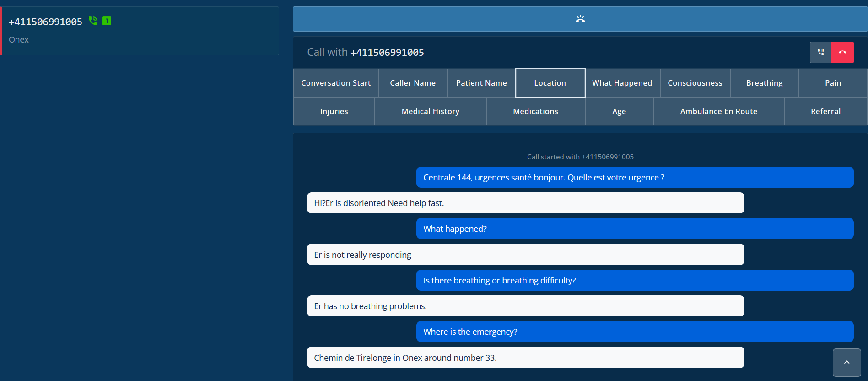This screenshot has width=868, height=381.
Task: Click the 'Hi?Er is disoriented Need help fast.' message
Action: pos(525,203)
